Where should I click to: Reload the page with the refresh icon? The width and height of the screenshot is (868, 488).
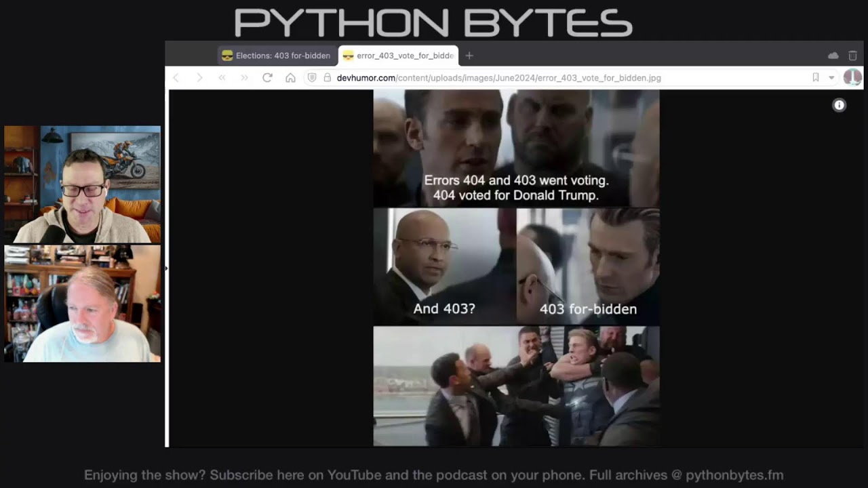[267, 78]
